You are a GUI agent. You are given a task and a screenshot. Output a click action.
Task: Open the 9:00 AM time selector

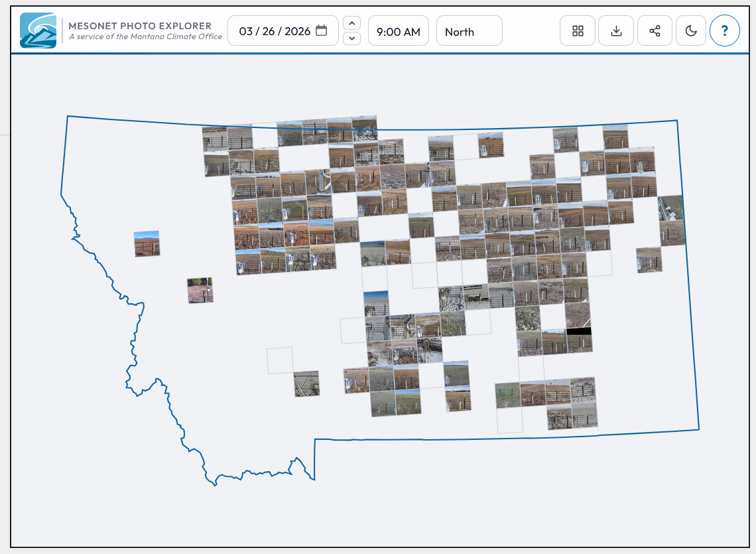[398, 31]
